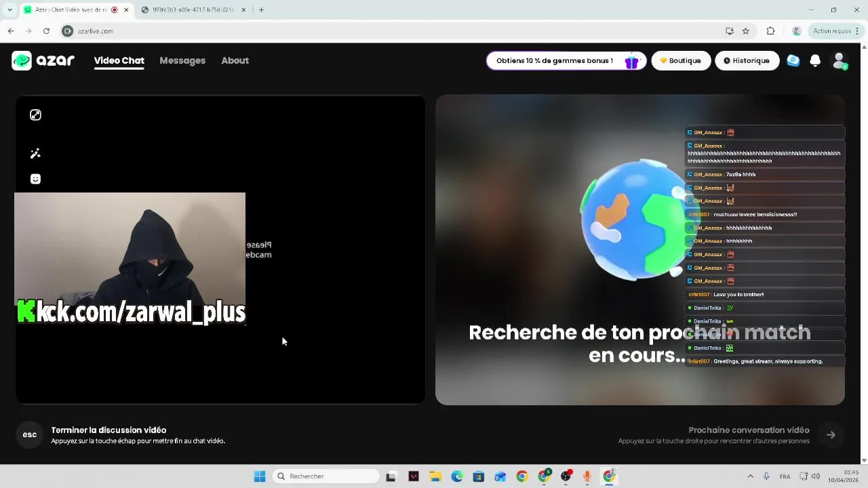The image size is (868, 488).
Task: Click the Azar logo
Action: (x=43, y=60)
